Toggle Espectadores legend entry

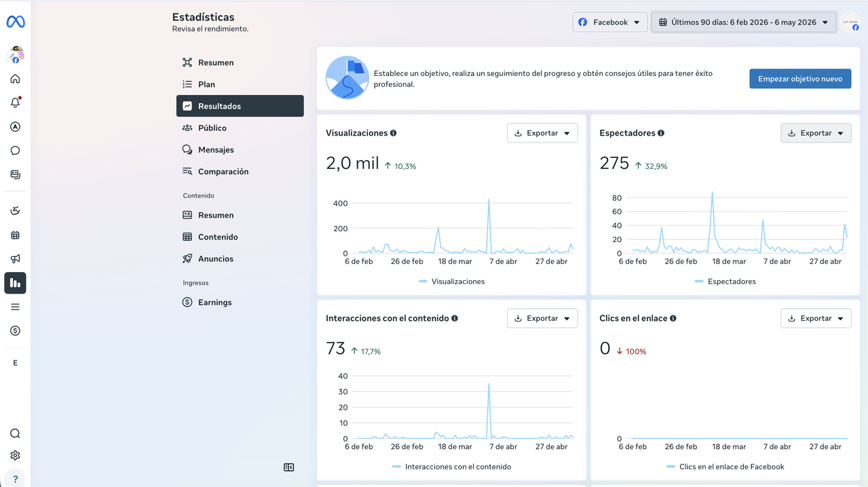[725, 281]
